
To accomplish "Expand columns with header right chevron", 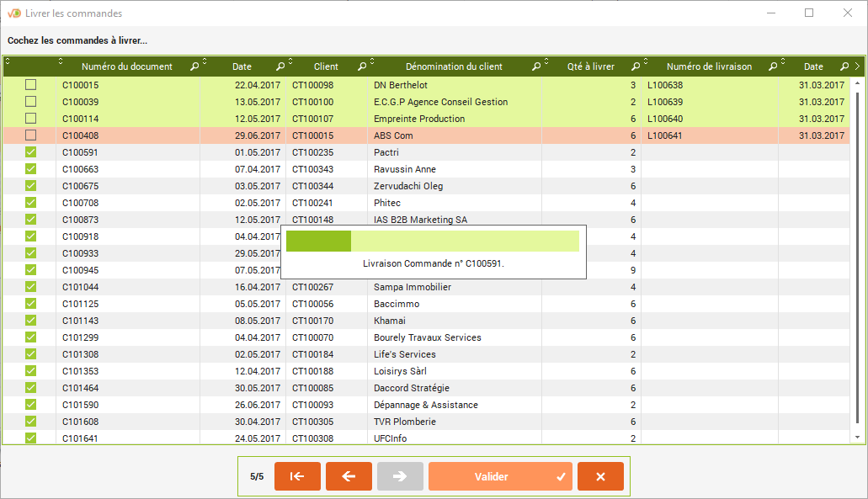I will 857,66.
